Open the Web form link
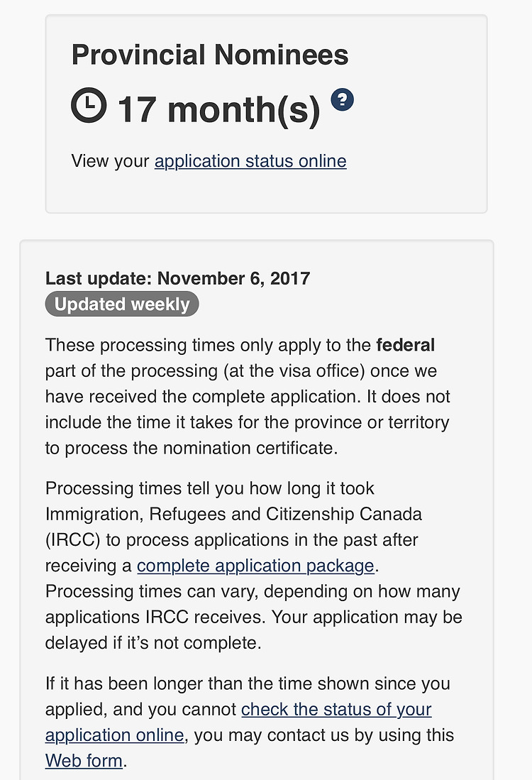The image size is (532, 780). (84, 761)
